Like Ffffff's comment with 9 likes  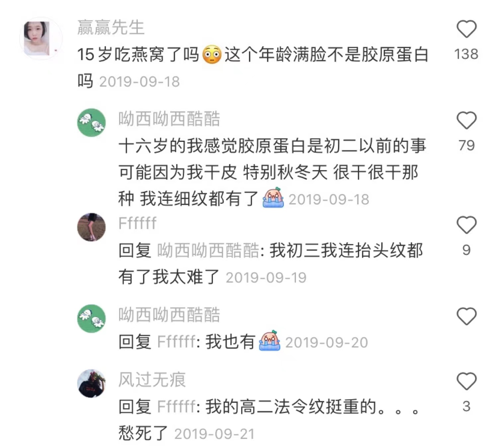(466, 225)
